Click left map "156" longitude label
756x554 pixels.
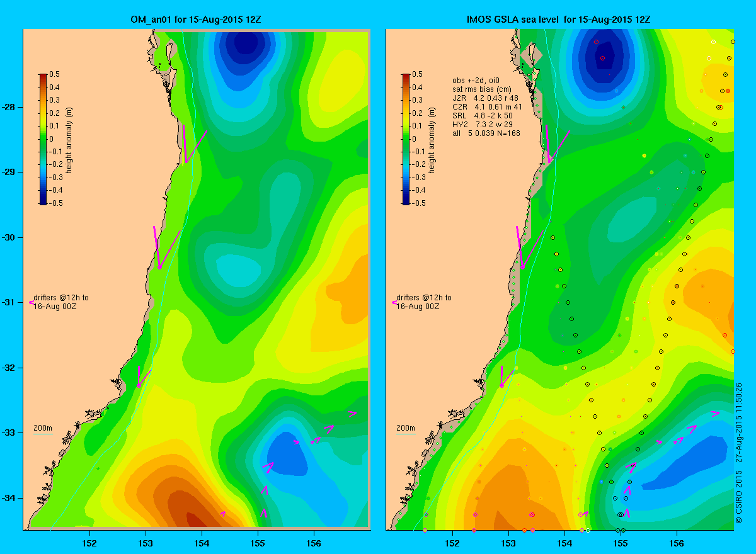point(313,542)
